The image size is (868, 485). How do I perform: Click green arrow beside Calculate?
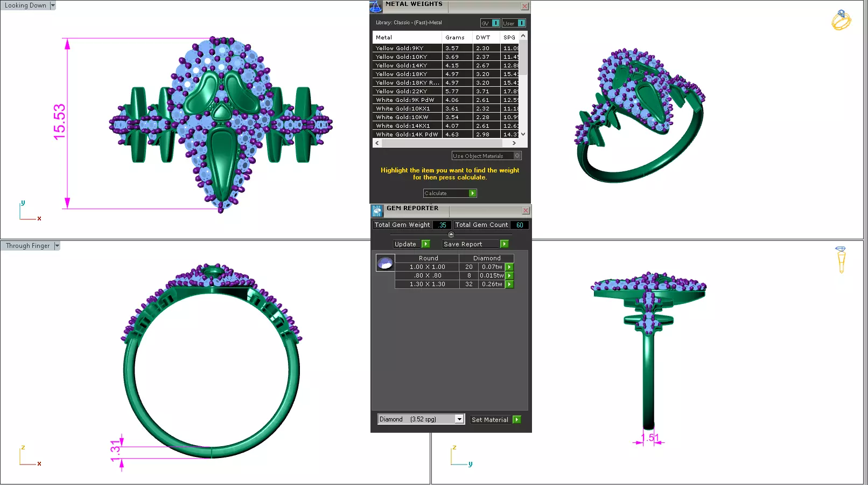[473, 193]
